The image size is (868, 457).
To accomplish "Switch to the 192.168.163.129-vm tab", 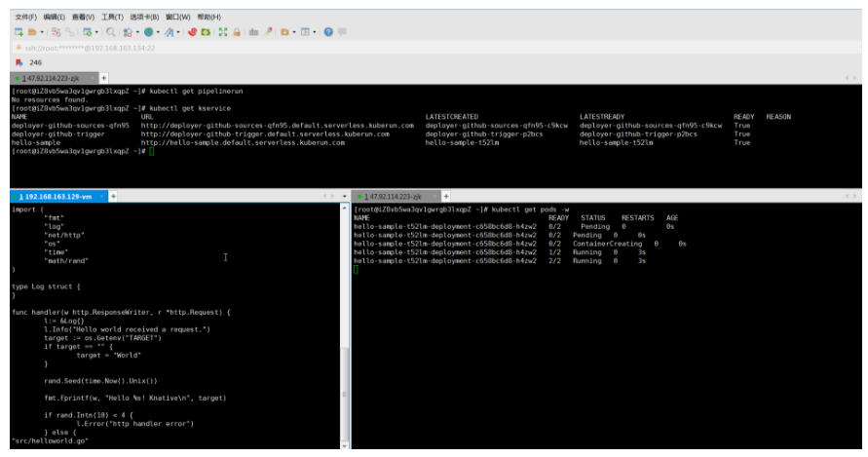I will point(57,196).
